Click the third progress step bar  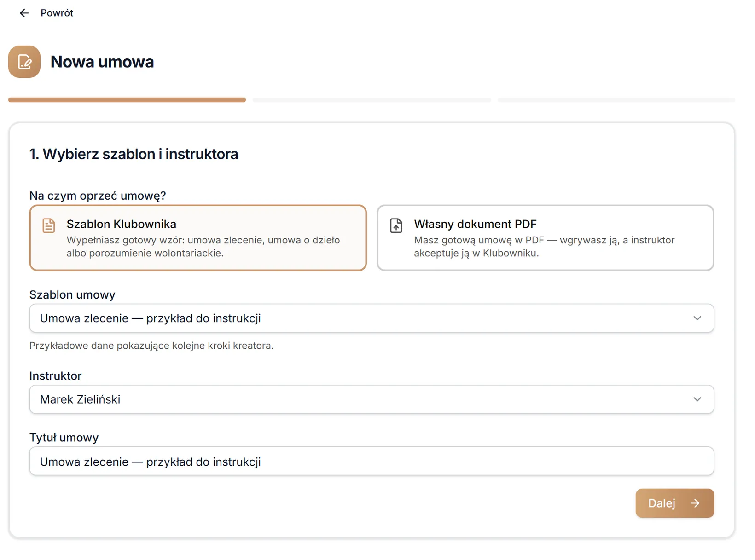pos(616,100)
